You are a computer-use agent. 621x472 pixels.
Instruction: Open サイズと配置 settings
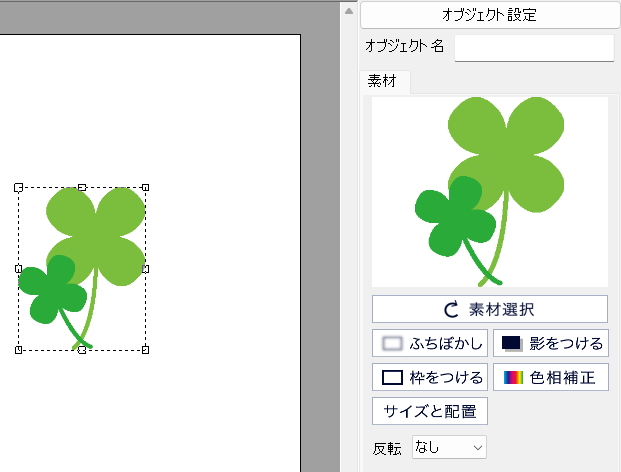430,411
